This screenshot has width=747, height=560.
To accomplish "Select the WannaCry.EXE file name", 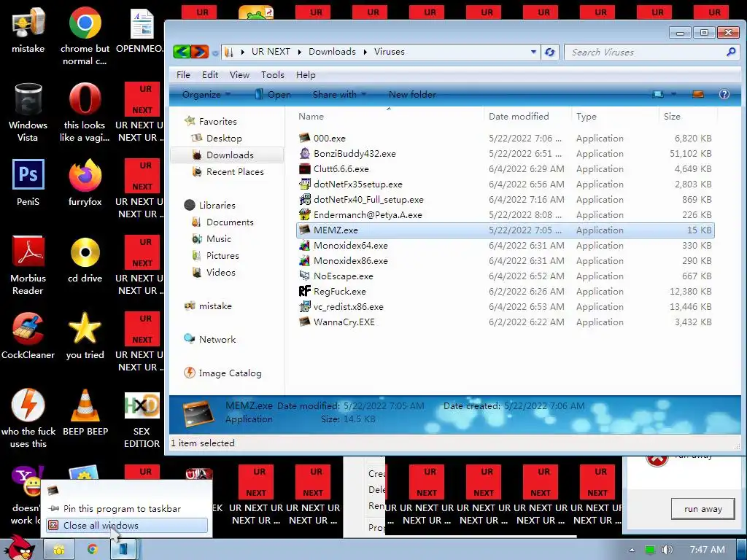I will click(344, 322).
